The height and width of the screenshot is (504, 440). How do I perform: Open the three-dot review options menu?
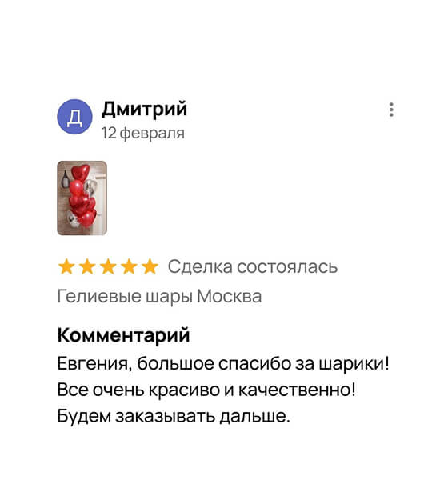(x=391, y=110)
